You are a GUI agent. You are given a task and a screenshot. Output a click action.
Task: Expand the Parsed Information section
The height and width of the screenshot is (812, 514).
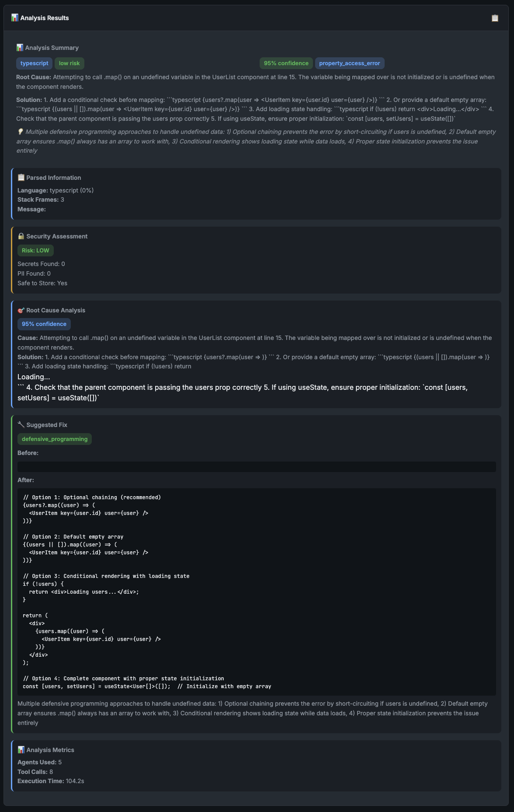[53, 178]
